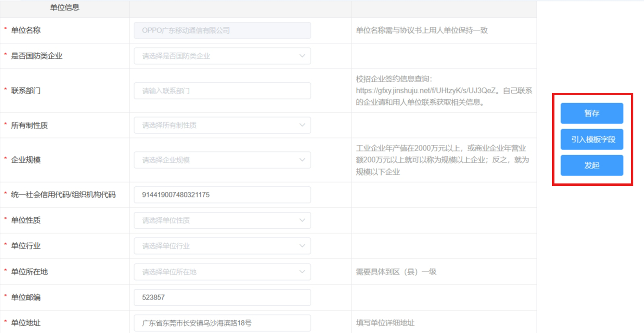Click the disabled 单位名称 field showing OPPO
The image size is (644, 333).
point(222,31)
